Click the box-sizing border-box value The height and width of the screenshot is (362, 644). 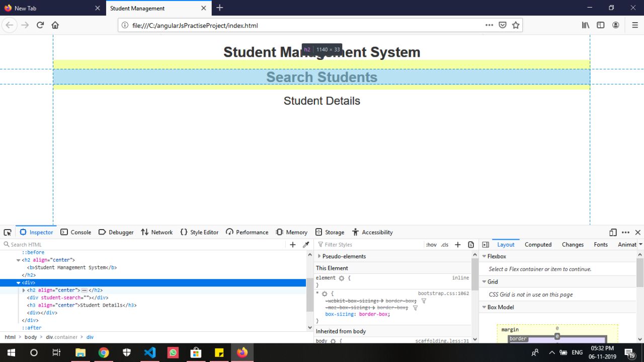click(374, 314)
